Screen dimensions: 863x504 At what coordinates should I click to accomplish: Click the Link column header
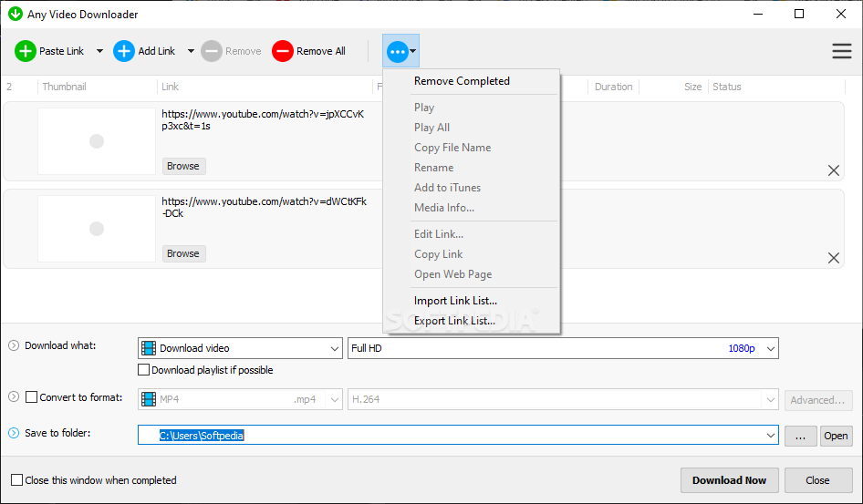coord(170,87)
